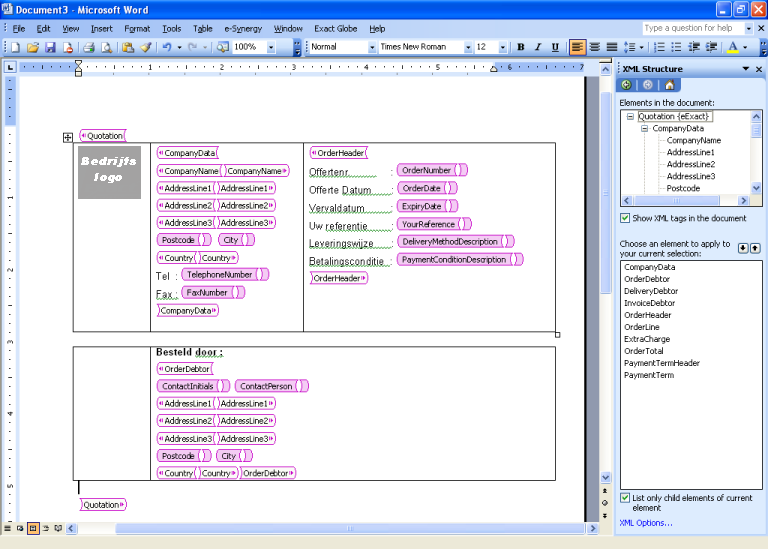
Task: Open the e-Synergy menu
Action: (x=243, y=29)
